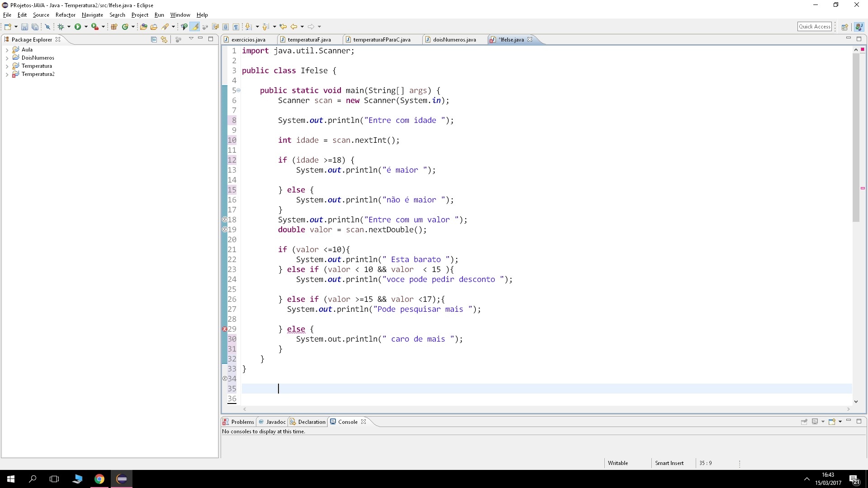Open Chrome from the Windows taskbar

pos(99,479)
